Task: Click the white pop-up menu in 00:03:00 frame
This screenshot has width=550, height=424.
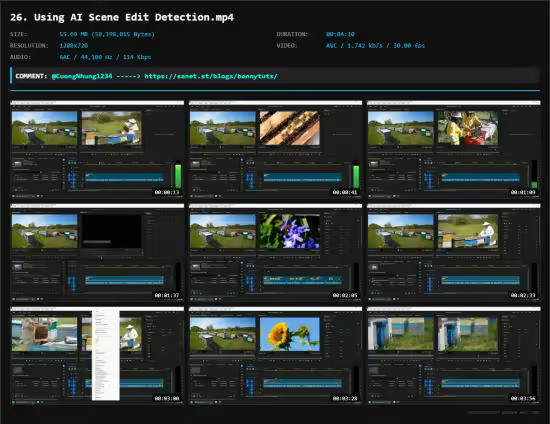Action: click(x=106, y=355)
